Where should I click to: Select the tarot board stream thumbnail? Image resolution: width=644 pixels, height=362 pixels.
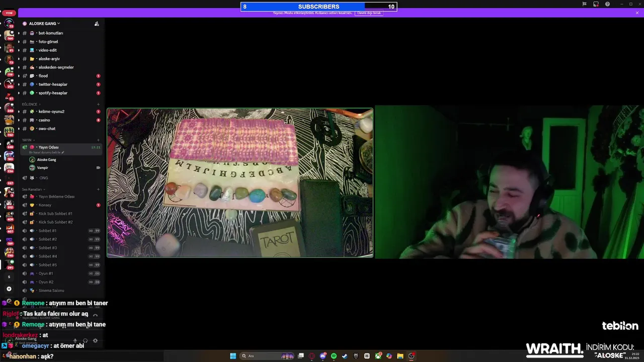click(240, 183)
